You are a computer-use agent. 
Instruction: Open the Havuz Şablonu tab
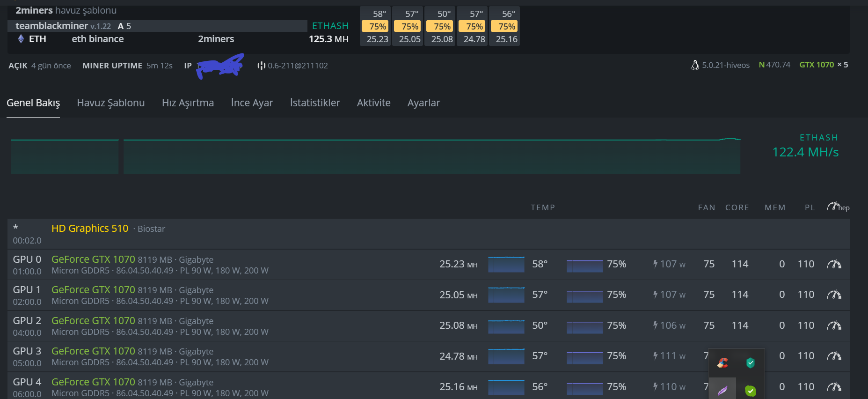(111, 103)
